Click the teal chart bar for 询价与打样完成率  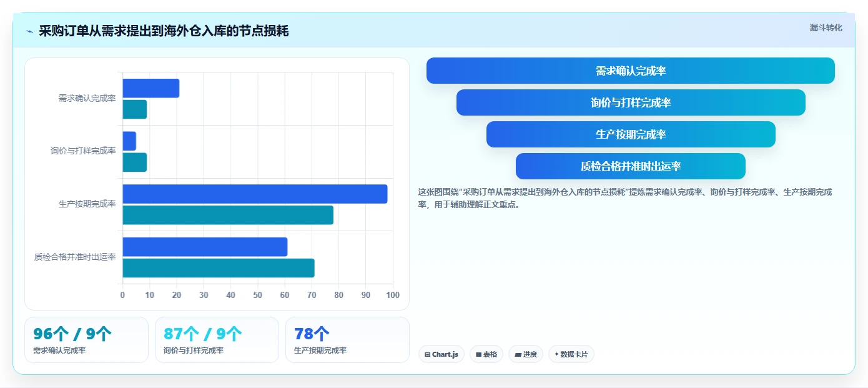point(135,162)
